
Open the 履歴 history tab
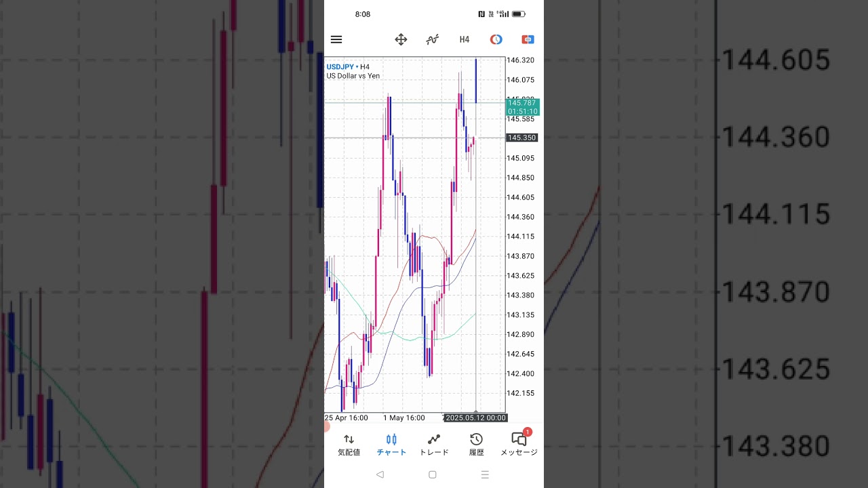[x=477, y=445]
